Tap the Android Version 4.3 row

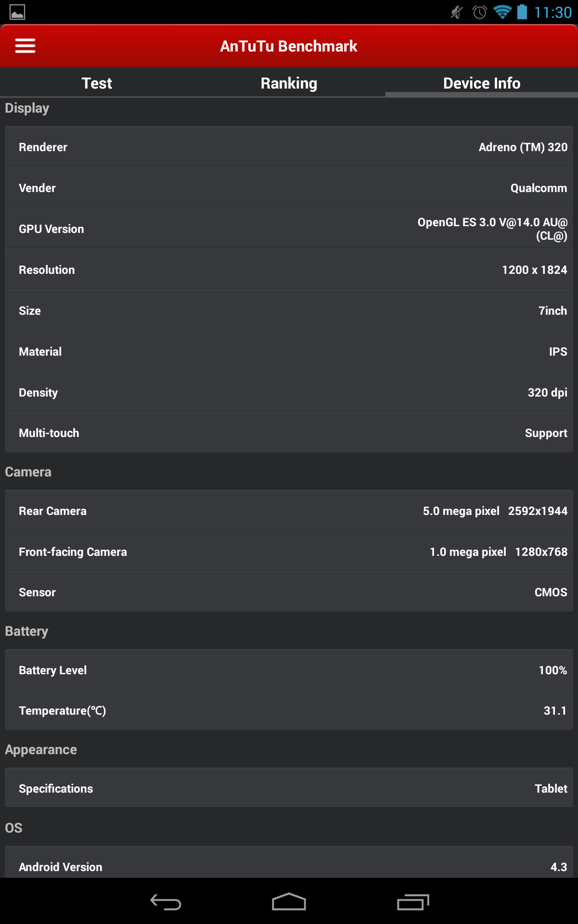(289, 866)
